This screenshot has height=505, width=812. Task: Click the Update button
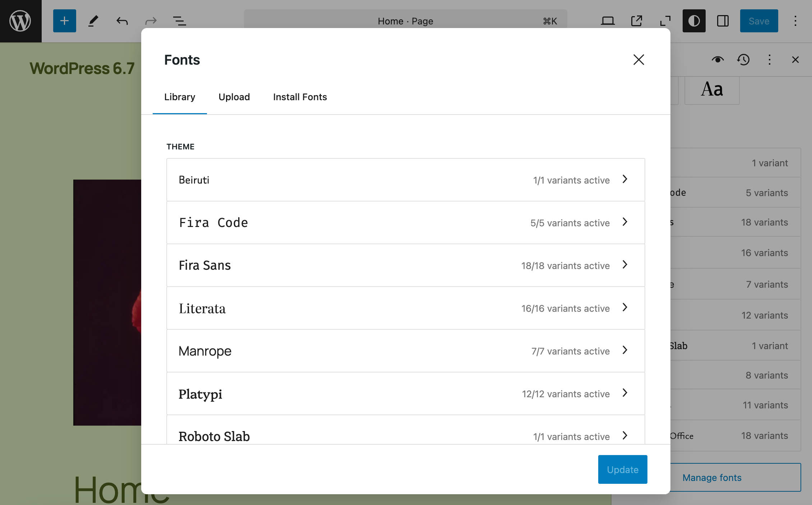pyautogui.click(x=622, y=469)
